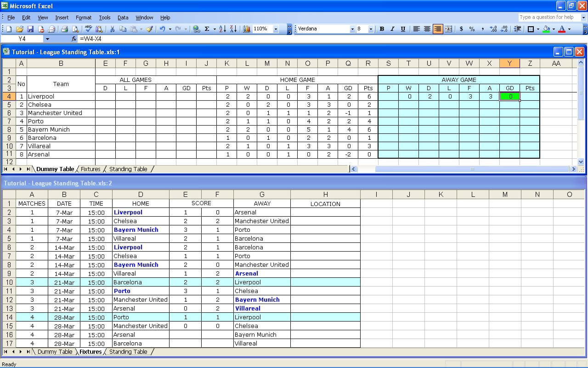Select the Fixtures tab in top window
Screen dimensions: 588x368
click(90, 169)
